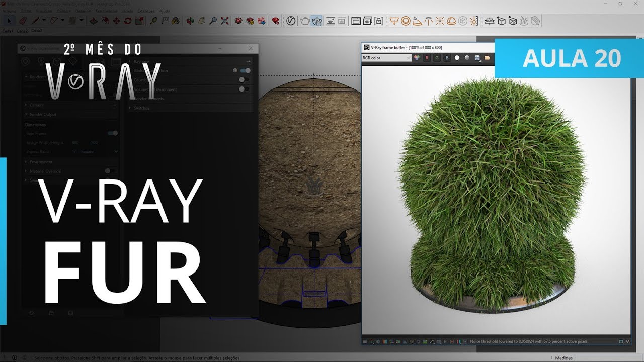Screen dimensions: 644x362
Task: Toggle the Global Illumination switch
Action: [245, 71]
